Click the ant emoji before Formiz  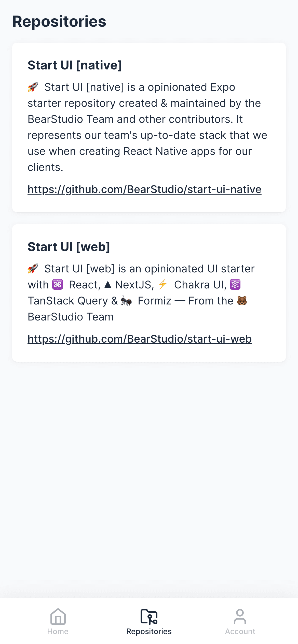pos(126,301)
